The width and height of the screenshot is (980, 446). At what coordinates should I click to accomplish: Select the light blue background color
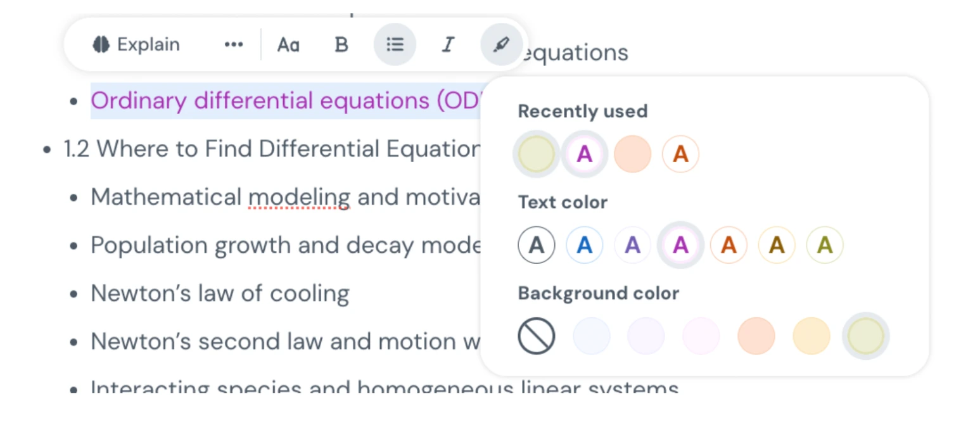click(x=592, y=336)
